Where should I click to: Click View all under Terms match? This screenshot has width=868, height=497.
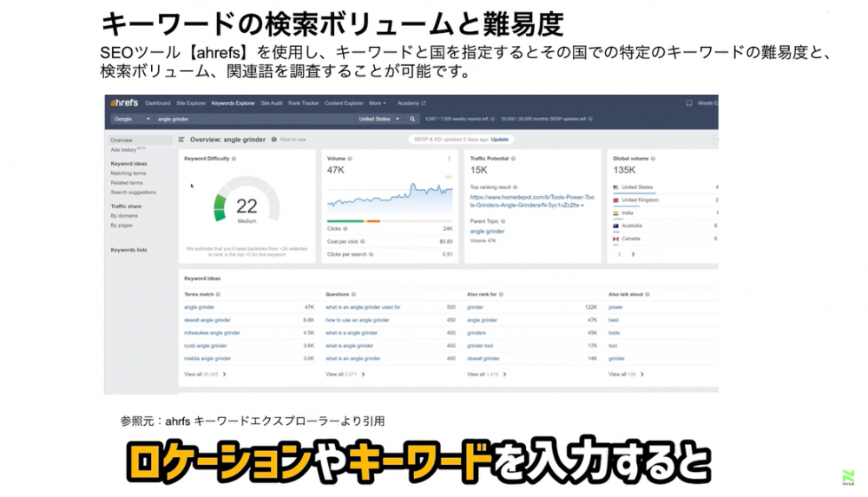[x=205, y=375]
